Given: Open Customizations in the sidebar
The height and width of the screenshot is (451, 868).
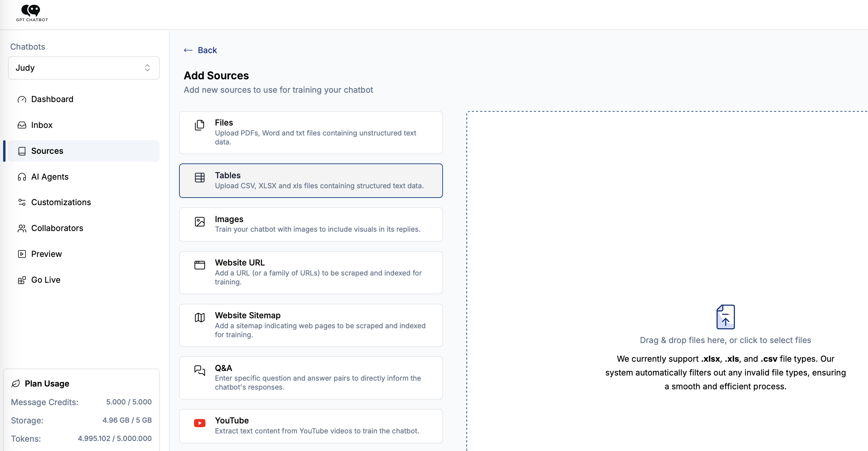Looking at the screenshot, I should [x=61, y=202].
